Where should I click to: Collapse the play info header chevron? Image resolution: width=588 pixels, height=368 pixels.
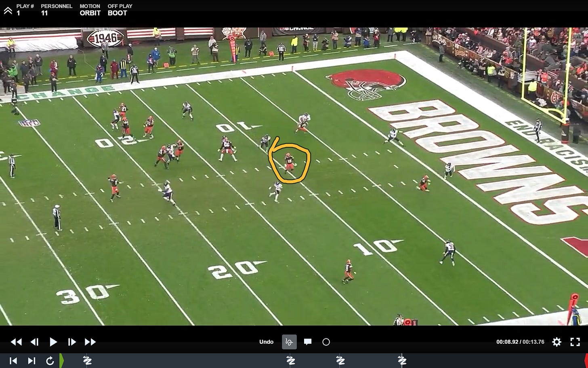click(x=8, y=10)
